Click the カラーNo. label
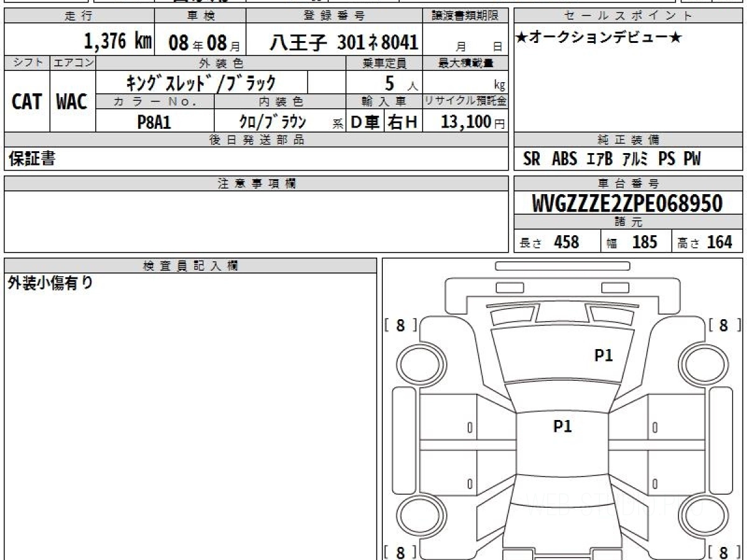This screenshot has width=747, height=560. click(155, 102)
